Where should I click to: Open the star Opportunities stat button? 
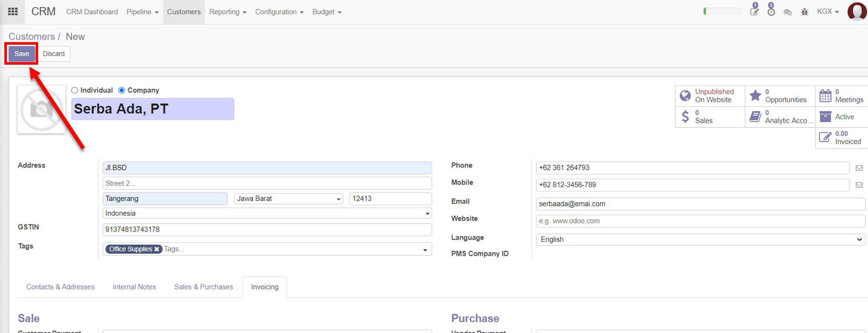tap(780, 96)
